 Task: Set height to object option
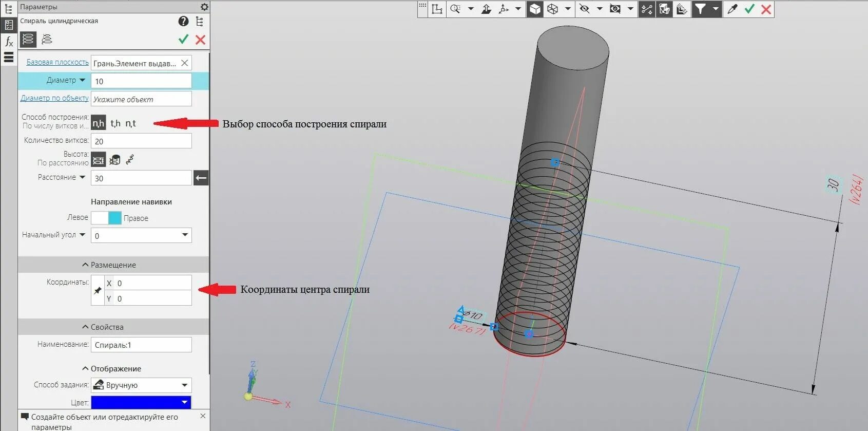115,160
